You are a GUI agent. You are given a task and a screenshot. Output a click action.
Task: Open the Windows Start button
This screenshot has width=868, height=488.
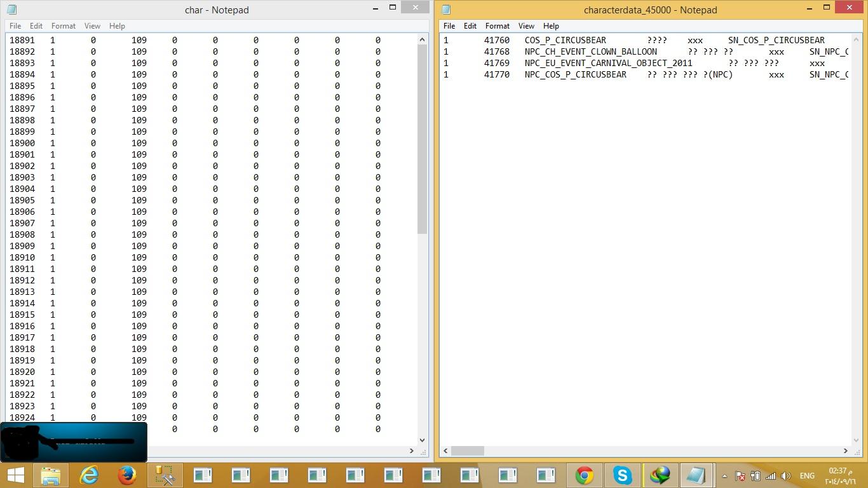click(x=15, y=475)
